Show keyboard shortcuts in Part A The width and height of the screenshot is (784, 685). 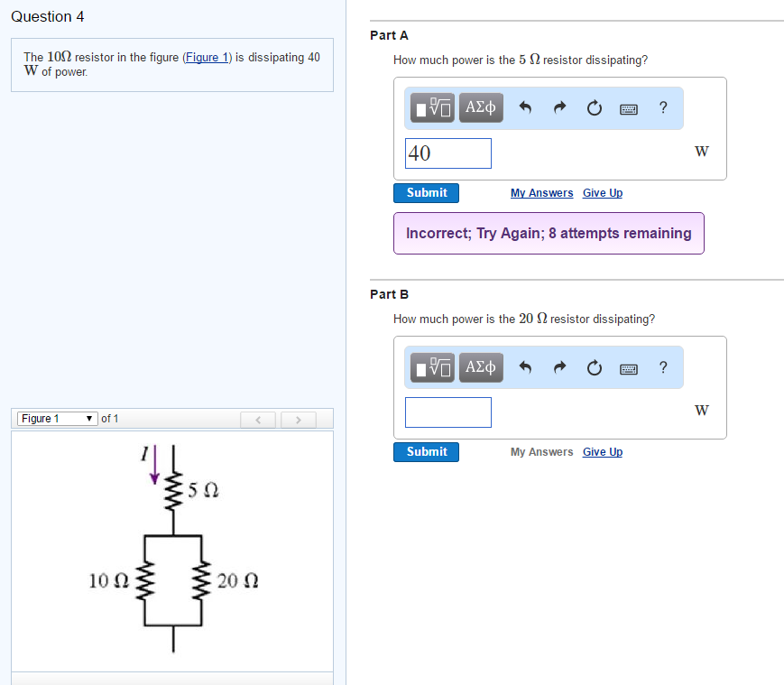(629, 108)
